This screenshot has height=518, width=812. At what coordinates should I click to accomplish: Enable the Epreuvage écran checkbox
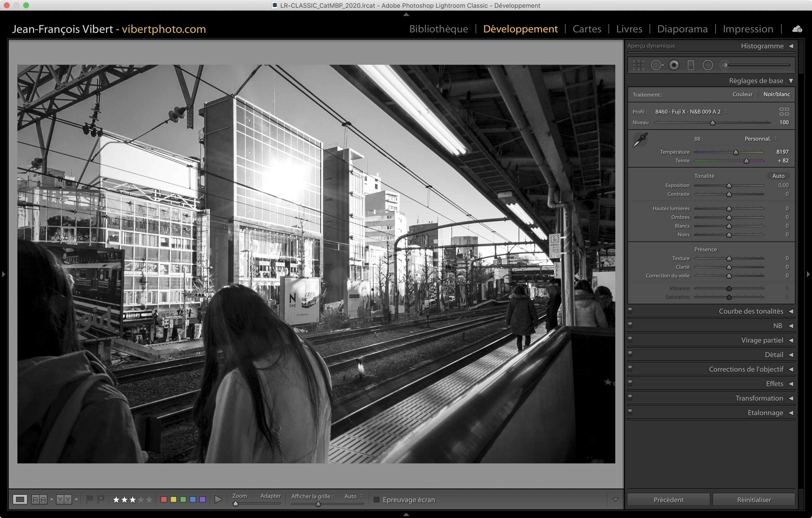pyautogui.click(x=377, y=499)
